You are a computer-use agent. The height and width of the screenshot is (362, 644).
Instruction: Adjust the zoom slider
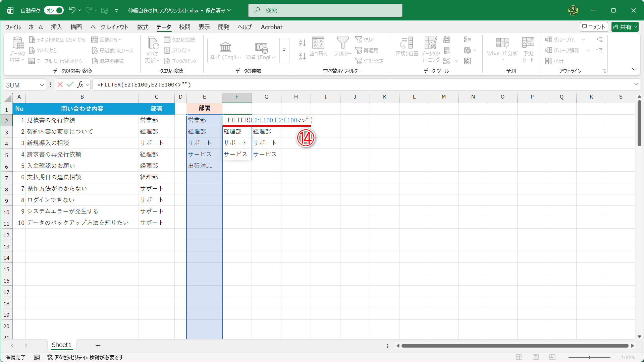[589, 357]
